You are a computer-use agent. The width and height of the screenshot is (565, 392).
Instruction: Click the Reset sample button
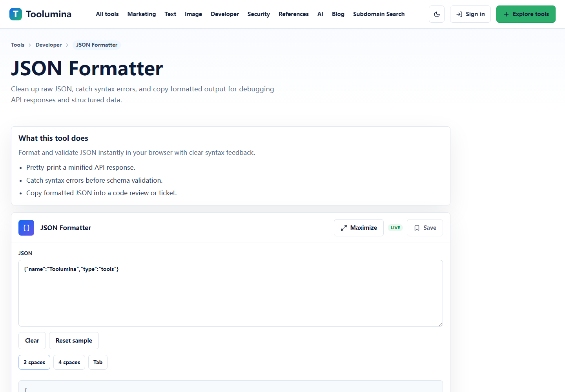coord(74,341)
